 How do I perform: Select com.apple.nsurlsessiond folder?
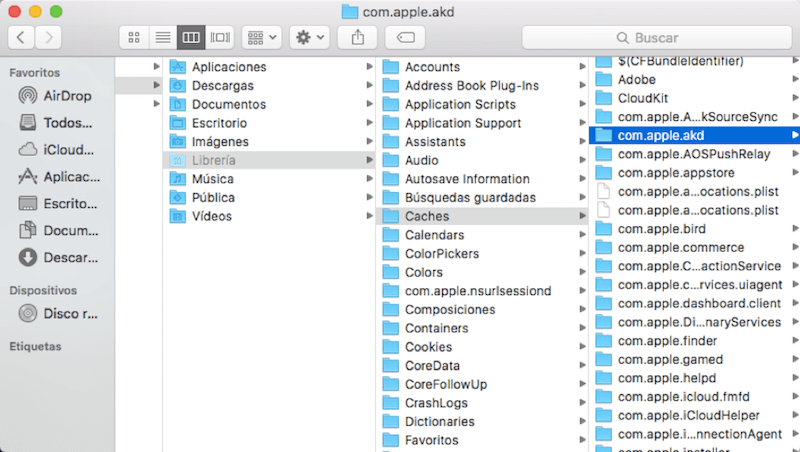[482, 291]
